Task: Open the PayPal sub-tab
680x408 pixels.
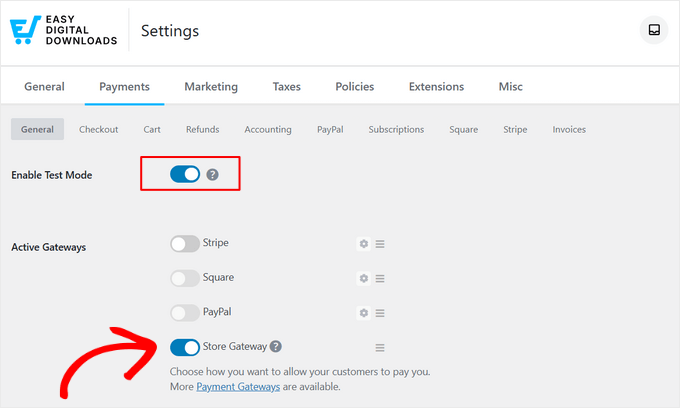Action: [x=330, y=129]
